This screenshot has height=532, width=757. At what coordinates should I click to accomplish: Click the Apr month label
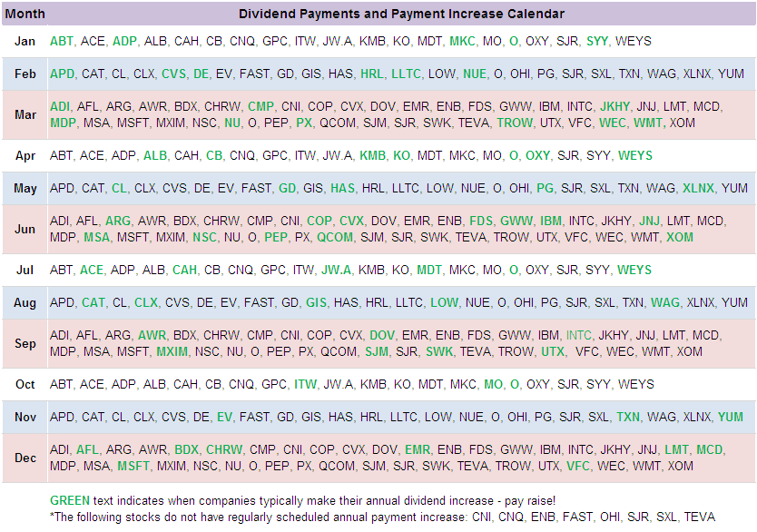coord(25,155)
